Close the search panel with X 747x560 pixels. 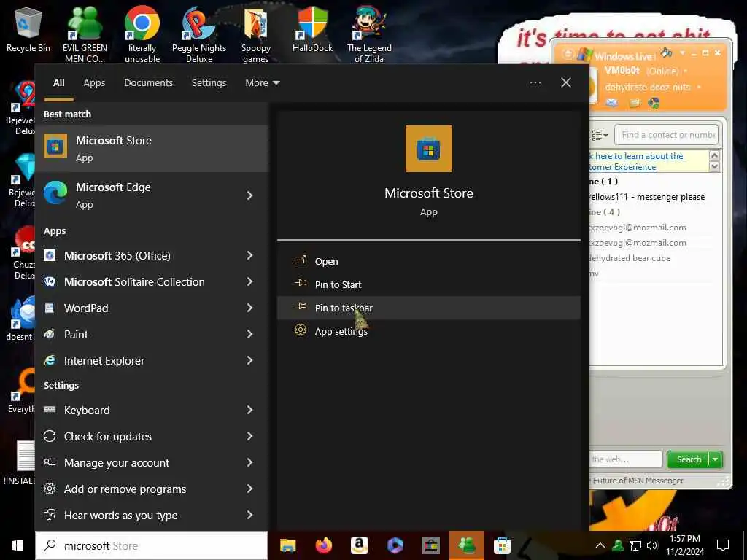click(566, 83)
